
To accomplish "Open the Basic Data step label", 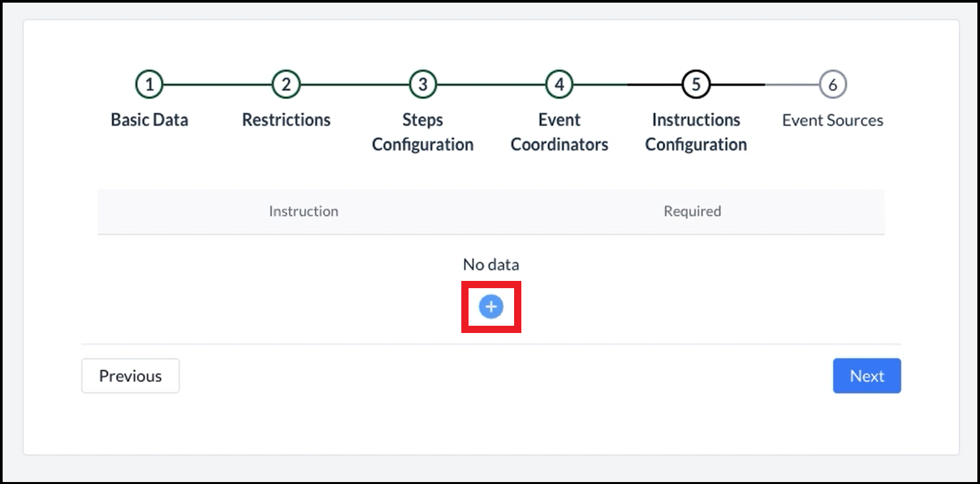I will (149, 120).
